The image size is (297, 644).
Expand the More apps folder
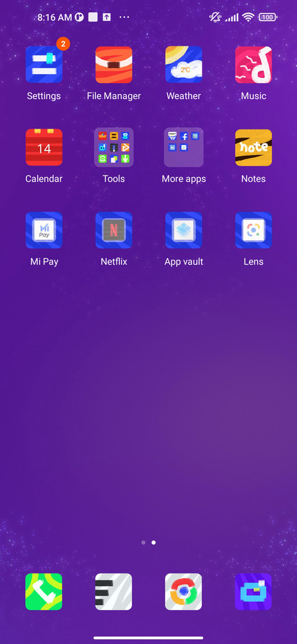click(183, 147)
